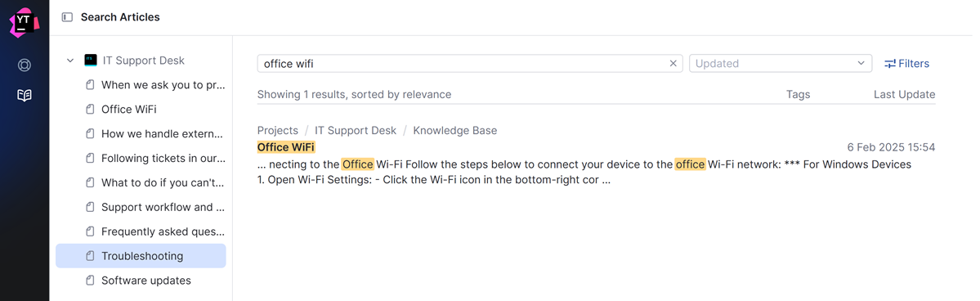980x301 pixels.
Task: Click the document icon beside Software updates
Action: click(90, 281)
